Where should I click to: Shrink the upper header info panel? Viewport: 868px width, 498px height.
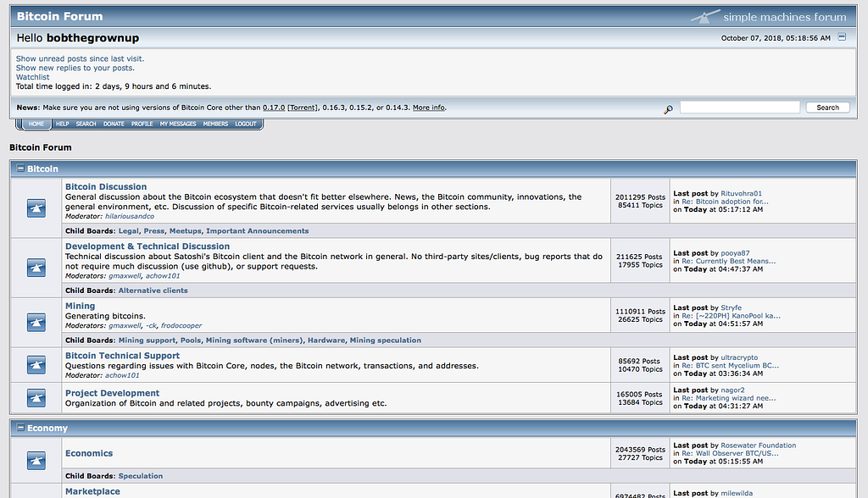tap(842, 37)
